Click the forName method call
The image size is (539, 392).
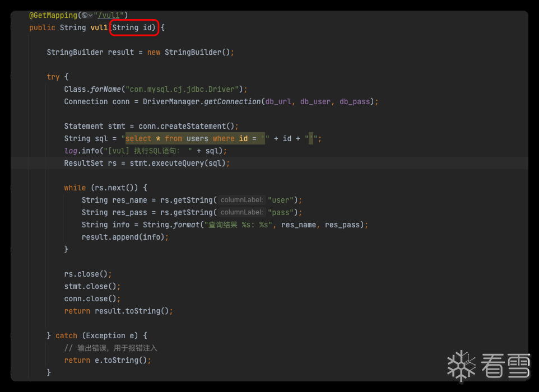[x=106, y=89]
